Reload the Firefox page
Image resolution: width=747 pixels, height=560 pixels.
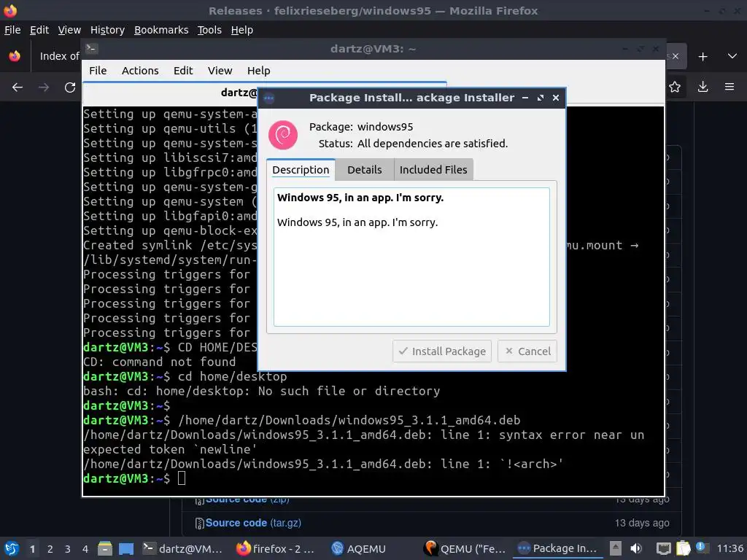point(70,87)
